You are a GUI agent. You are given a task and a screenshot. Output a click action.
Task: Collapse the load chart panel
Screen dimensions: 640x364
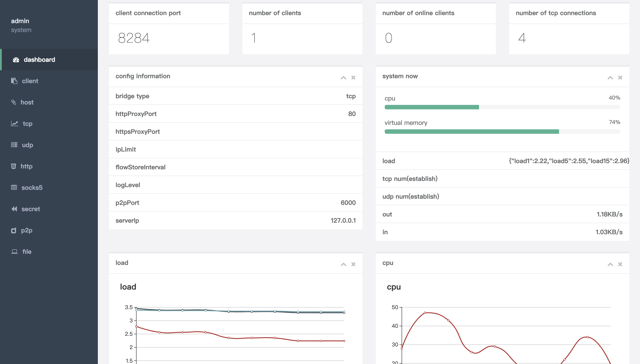(x=343, y=264)
